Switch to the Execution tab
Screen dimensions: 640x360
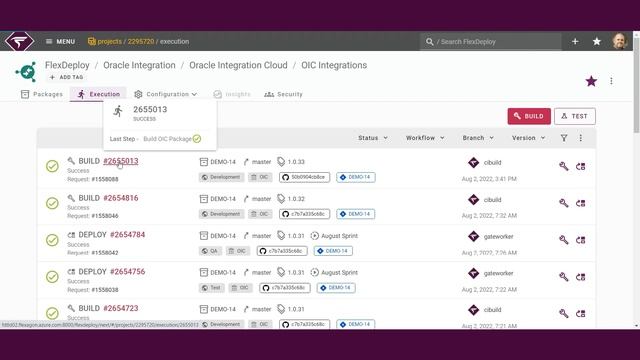coord(98,94)
